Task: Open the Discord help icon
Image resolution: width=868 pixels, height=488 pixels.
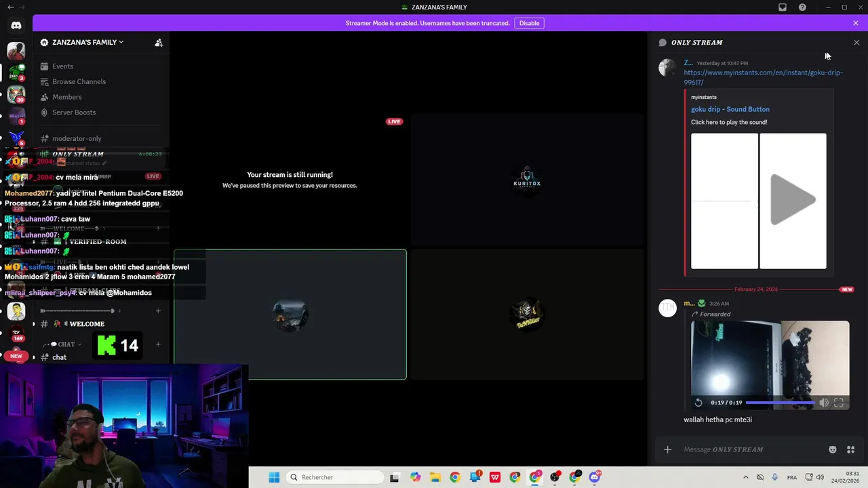Action: tap(802, 7)
